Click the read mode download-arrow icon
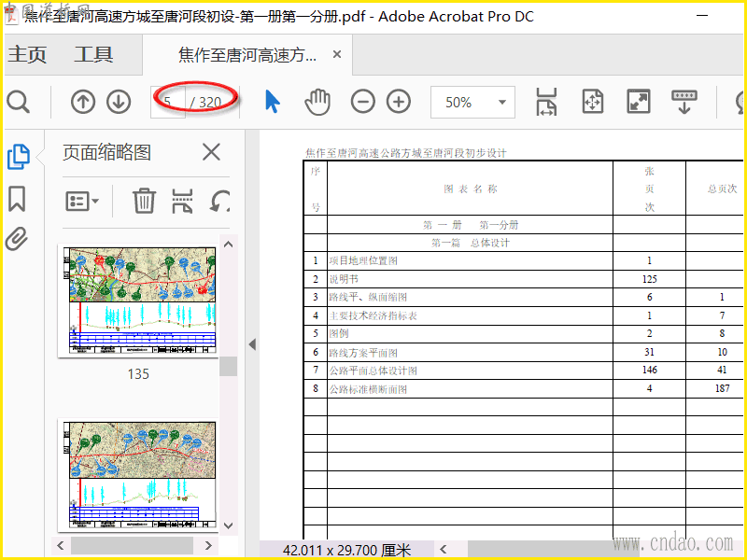This screenshot has height=560, width=747. pos(684,102)
